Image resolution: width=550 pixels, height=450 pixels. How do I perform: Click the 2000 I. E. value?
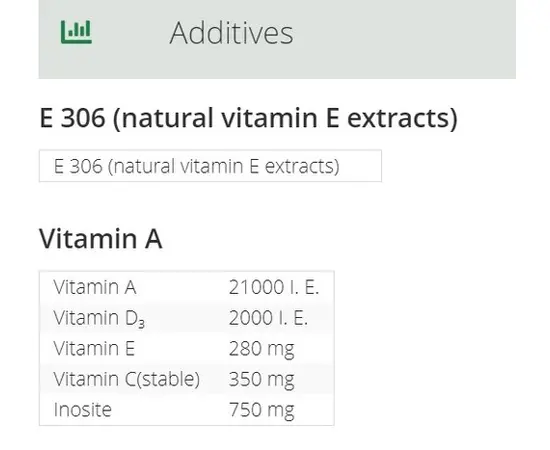pyautogui.click(x=268, y=318)
